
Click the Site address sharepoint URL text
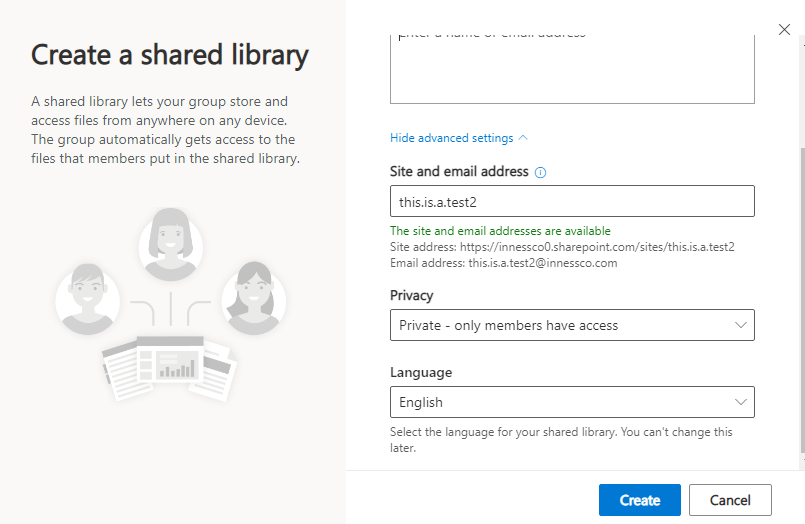(x=562, y=247)
